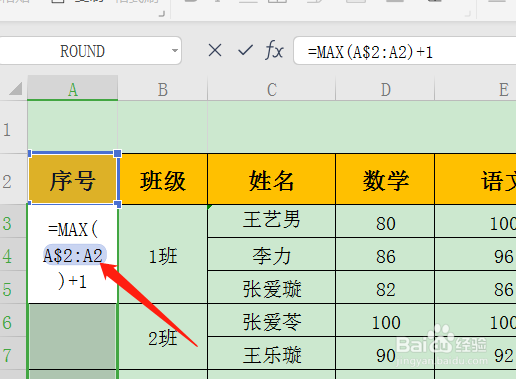Click the 班级 header cell
This screenshot has height=379, width=516.
tap(163, 179)
